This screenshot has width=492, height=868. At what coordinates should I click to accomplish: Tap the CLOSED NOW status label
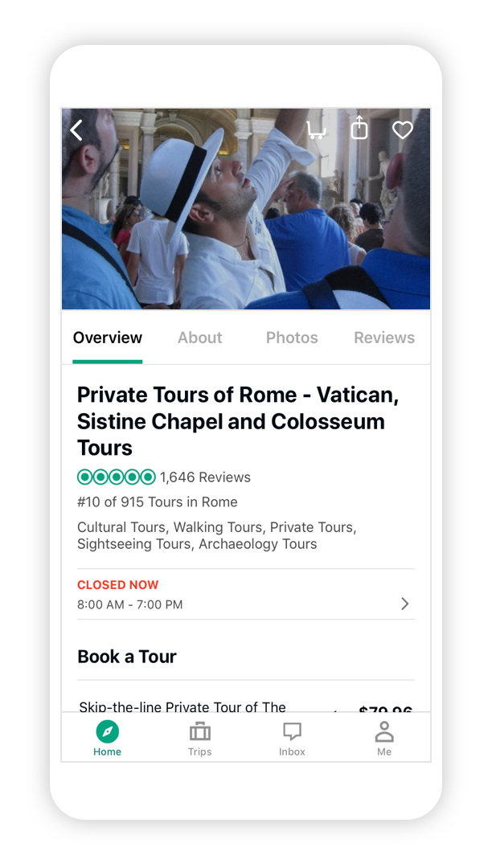tap(118, 585)
